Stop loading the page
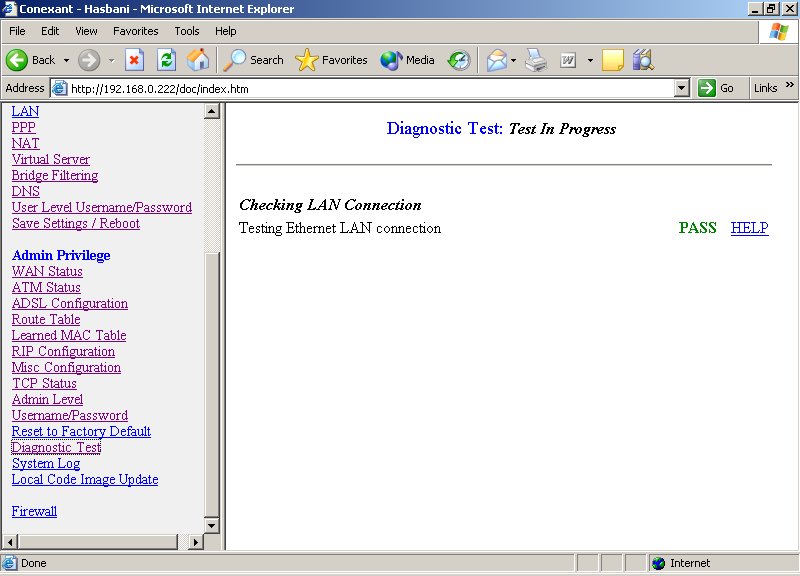Viewport: 800px width, 576px height. click(x=134, y=60)
